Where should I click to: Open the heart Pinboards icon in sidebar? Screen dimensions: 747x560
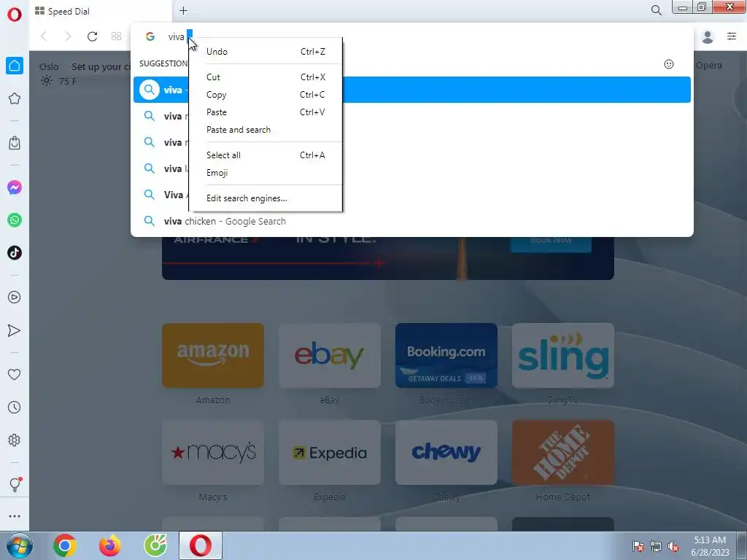(x=15, y=375)
